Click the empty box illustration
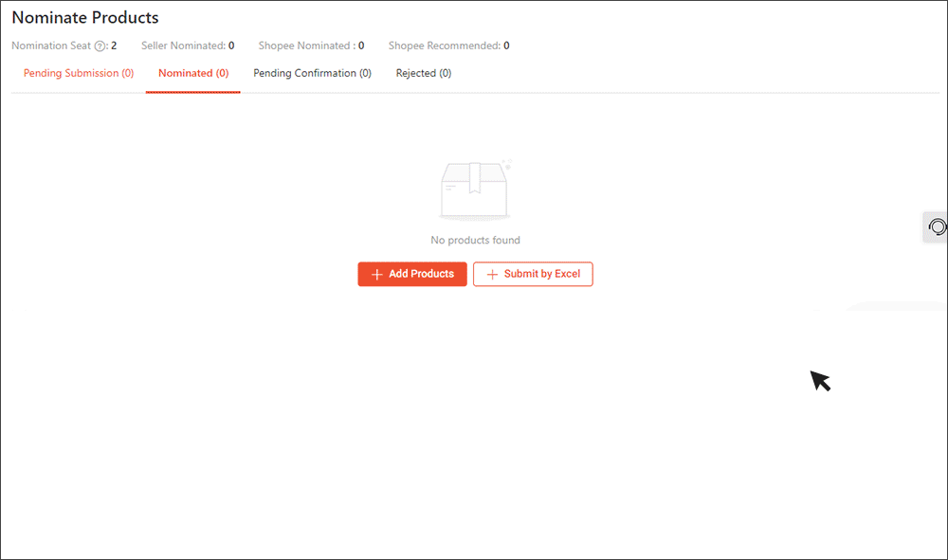 pos(475,190)
